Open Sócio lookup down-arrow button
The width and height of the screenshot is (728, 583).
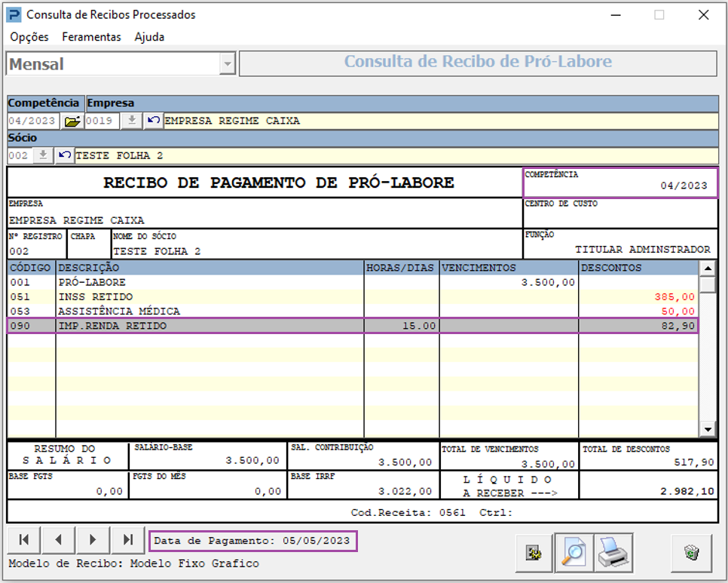coord(43,155)
